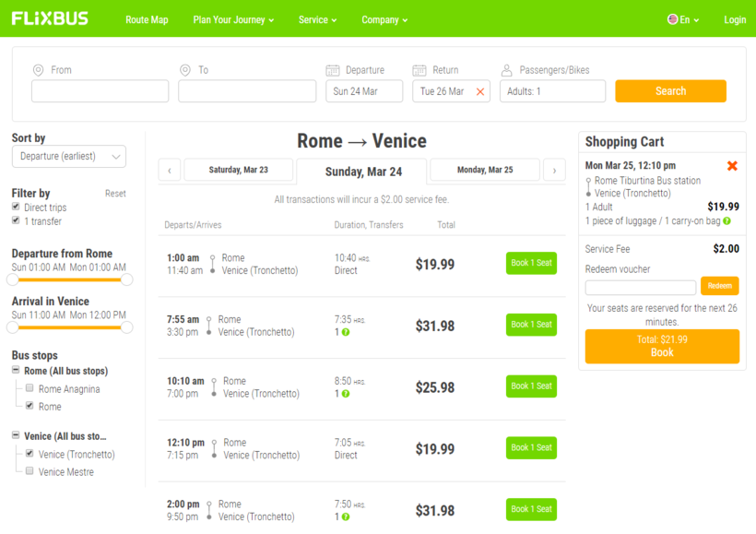The image size is (756, 534).
Task: Book 1 Seat on the 1:00 am trip
Action: tap(531, 263)
